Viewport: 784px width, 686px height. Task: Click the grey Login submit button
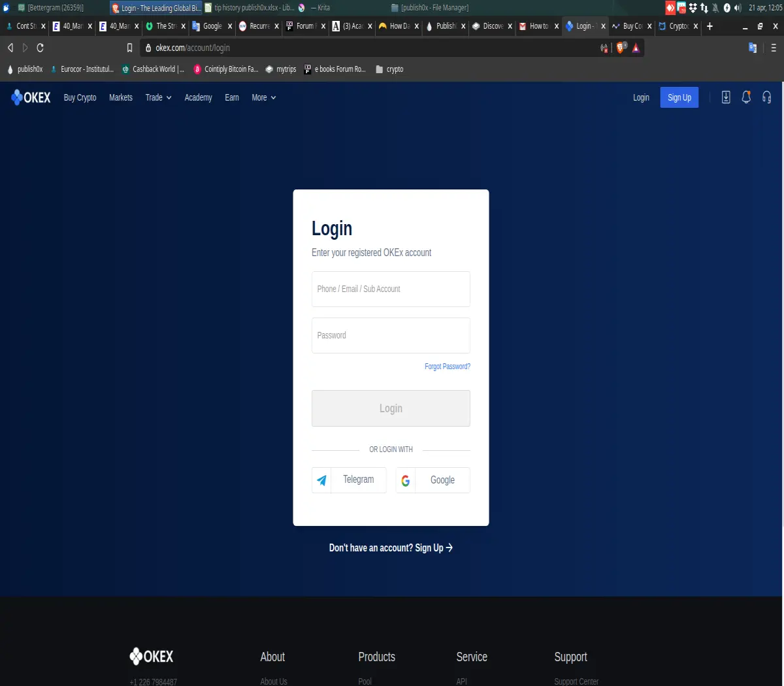pos(391,408)
